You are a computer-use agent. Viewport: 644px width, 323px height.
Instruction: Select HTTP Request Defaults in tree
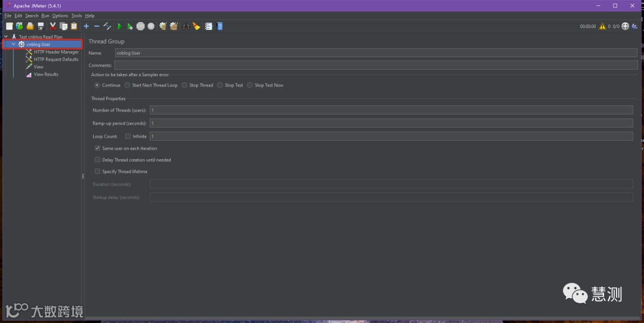(x=56, y=60)
